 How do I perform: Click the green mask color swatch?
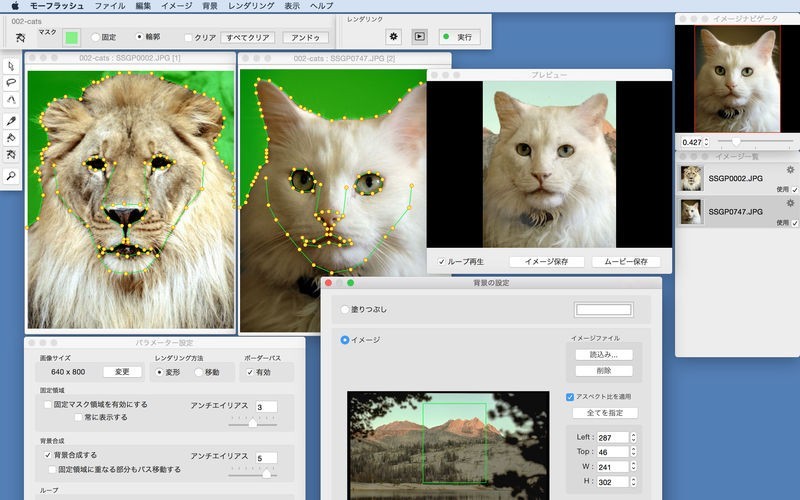(x=72, y=38)
